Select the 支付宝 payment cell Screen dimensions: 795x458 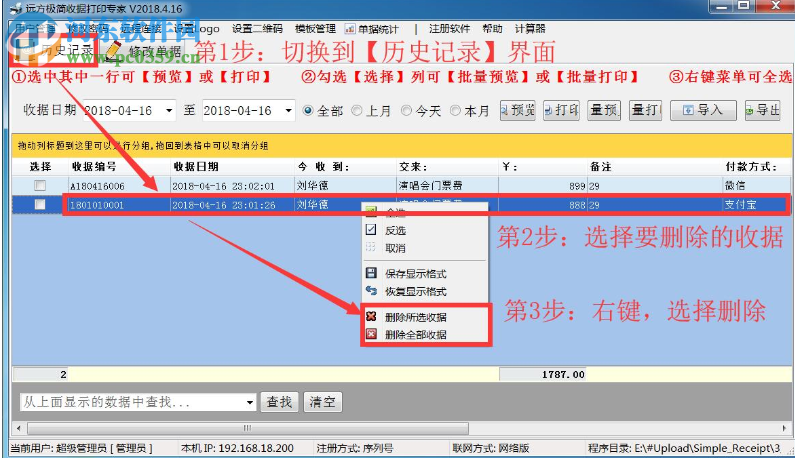[755, 205]
